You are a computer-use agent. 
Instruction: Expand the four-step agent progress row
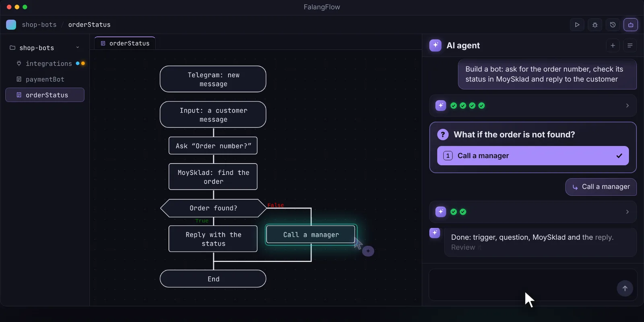(533, 105)
